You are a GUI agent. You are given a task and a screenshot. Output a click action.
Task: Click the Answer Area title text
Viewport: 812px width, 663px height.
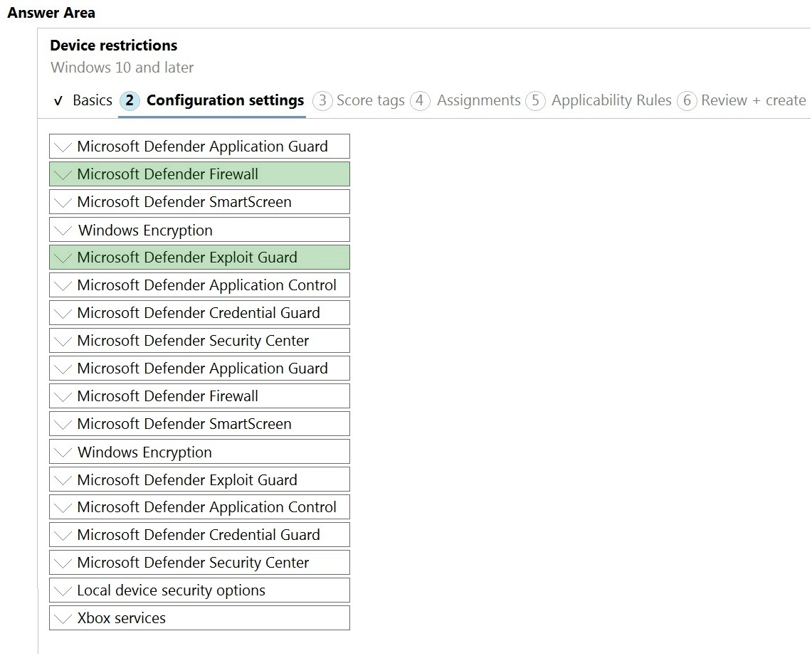(x=51, y=13)
